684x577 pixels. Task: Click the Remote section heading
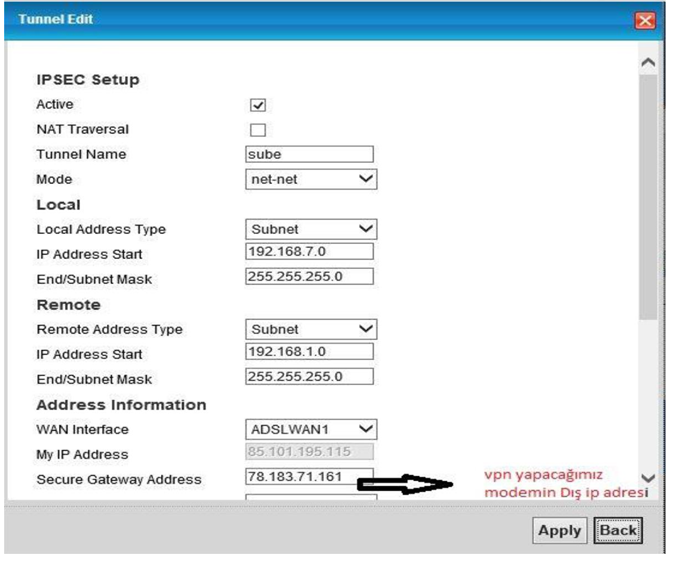(x=68, y=305)
